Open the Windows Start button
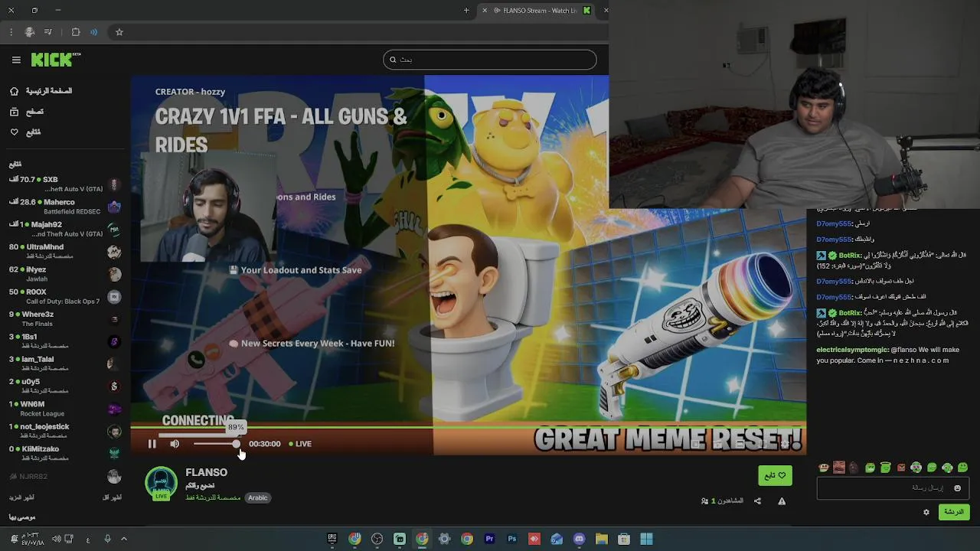The height and width of the screenshot is (551, 980). click(x=646, y=539)
